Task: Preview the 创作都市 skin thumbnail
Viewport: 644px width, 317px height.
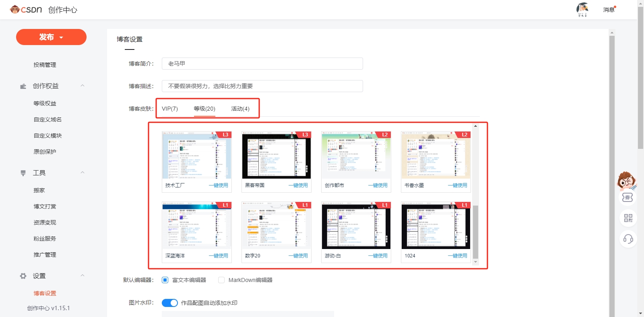Action: click(356, 155)
